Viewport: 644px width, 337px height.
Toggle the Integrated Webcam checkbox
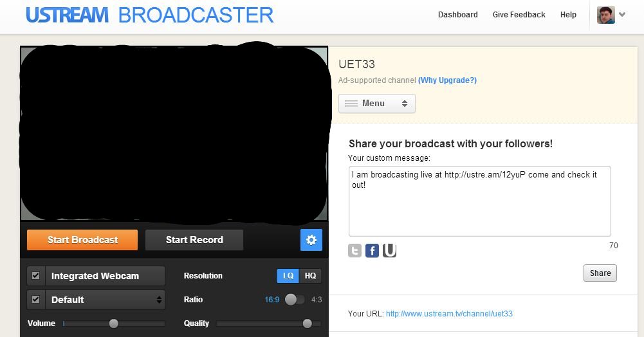click(36, 276)
